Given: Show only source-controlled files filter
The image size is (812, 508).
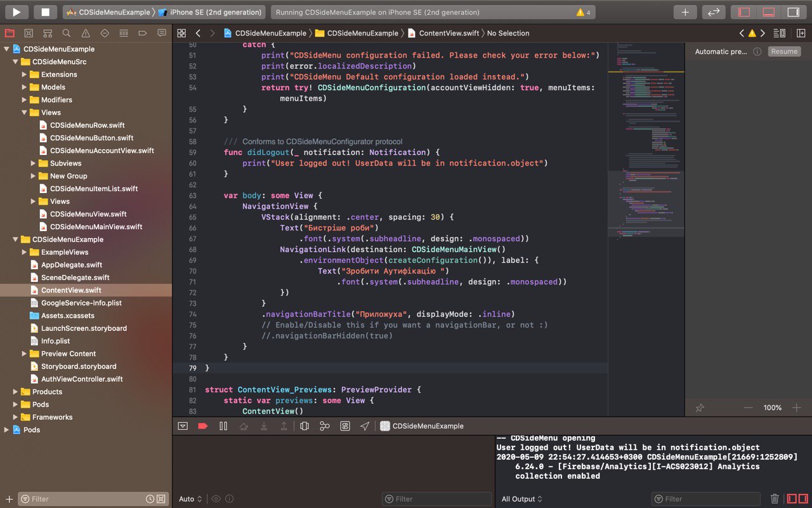Looking at the screenshot, I should point(161,499).
